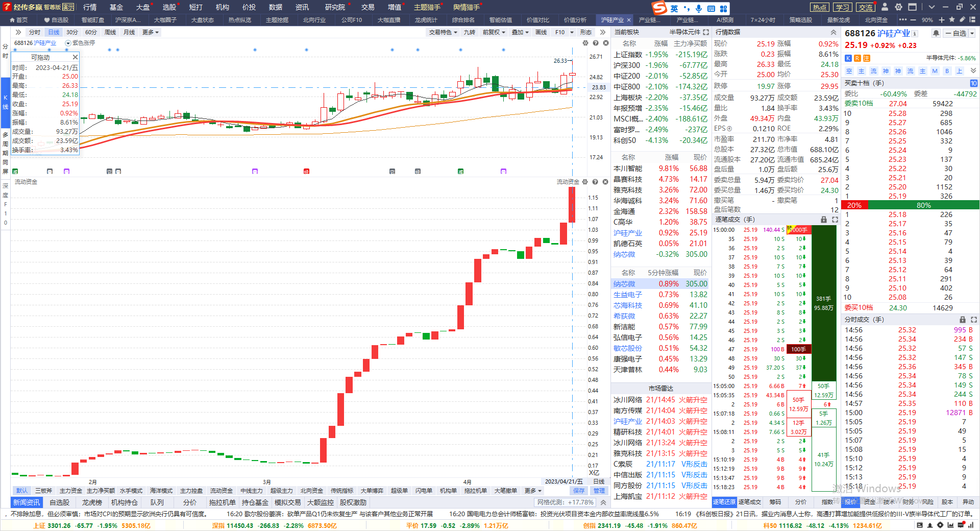Expand the indicator 更多 dropdown at chart bottom
980x531 pixels.
click(x=533, y=491)
